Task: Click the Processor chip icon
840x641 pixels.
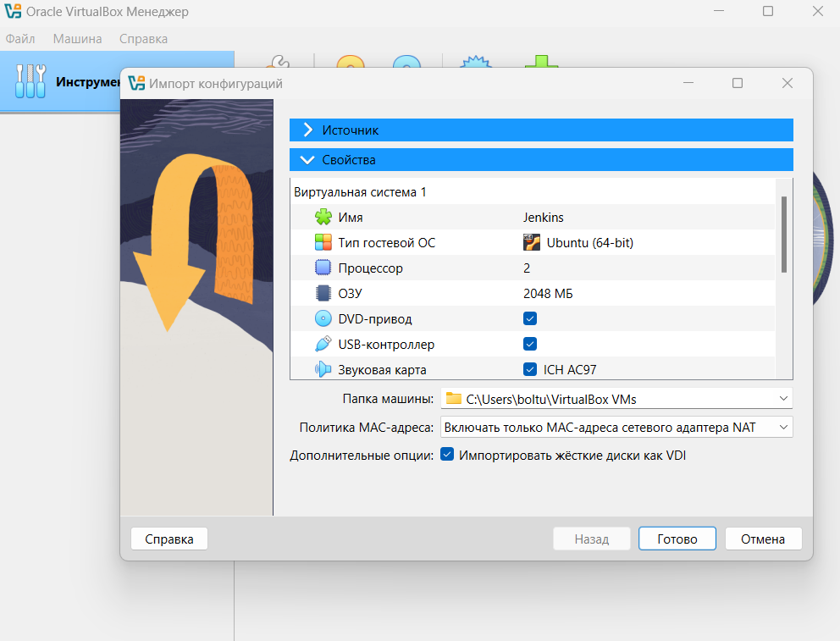Action: pyautogui.click(x=323, y=268)
